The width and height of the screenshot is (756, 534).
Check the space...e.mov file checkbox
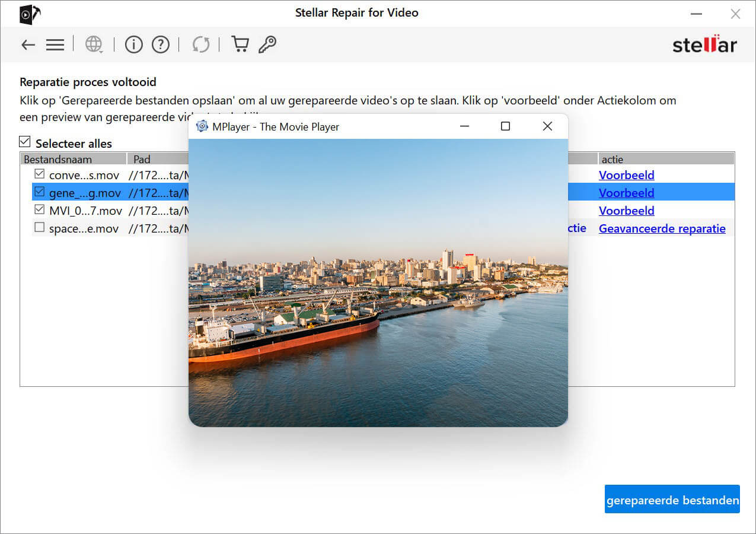(39, 227)
